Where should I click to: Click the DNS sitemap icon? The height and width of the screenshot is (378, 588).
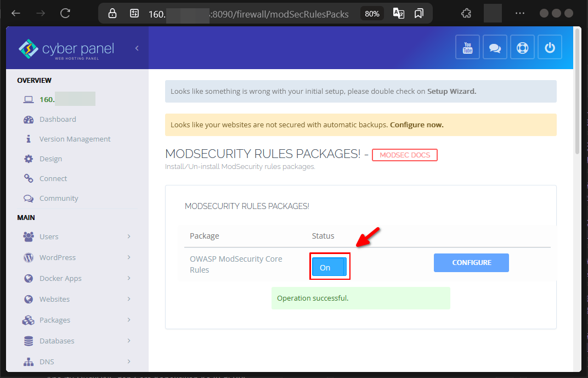pos(29,362)
